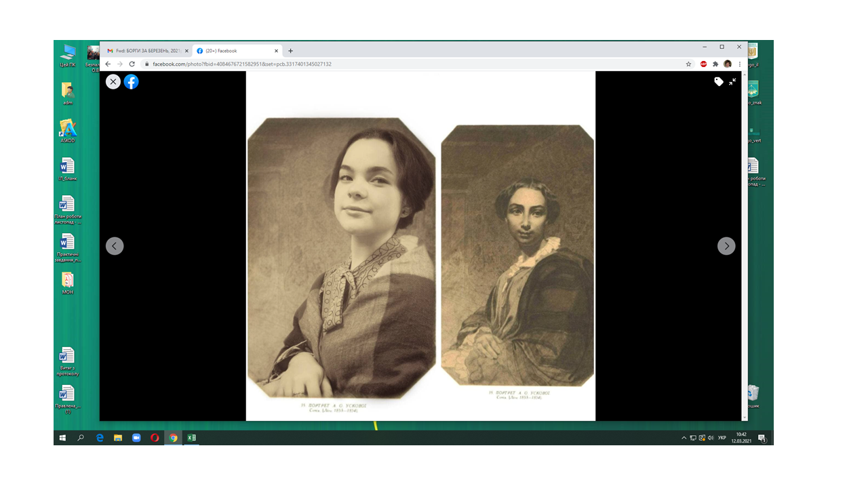868x488 pixels.
Task: Click the Facebook logo icon
Action: (131, 81)
